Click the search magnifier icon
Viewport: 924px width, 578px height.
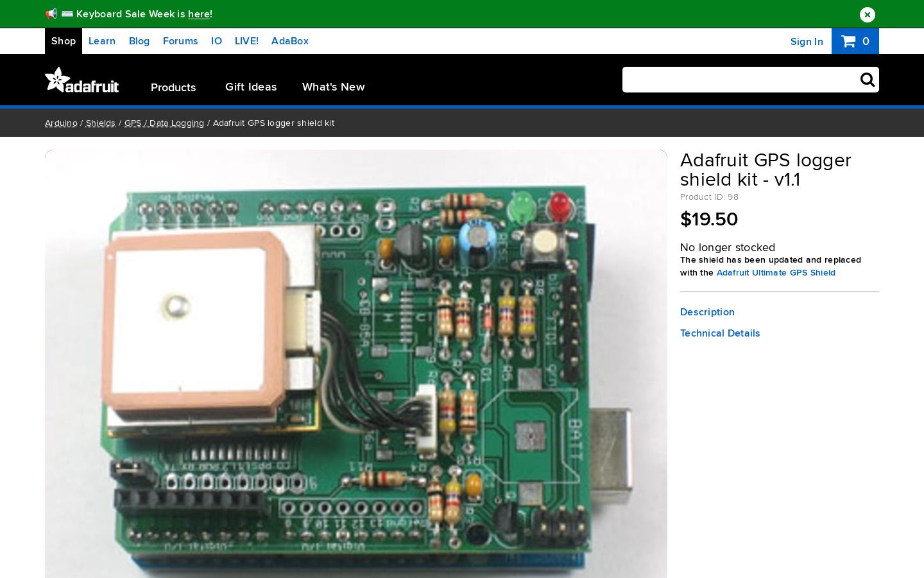coord(867,80)
